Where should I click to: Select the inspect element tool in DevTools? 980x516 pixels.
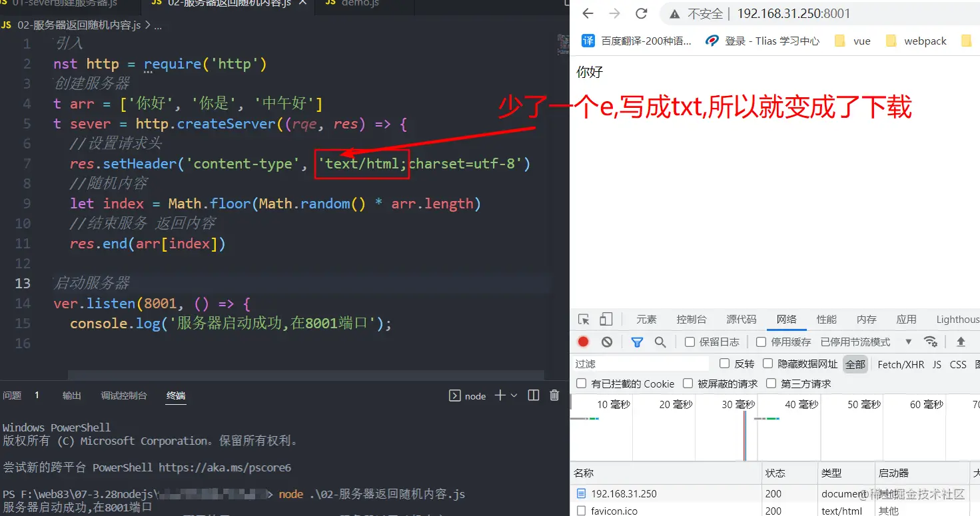click(584, 319)
